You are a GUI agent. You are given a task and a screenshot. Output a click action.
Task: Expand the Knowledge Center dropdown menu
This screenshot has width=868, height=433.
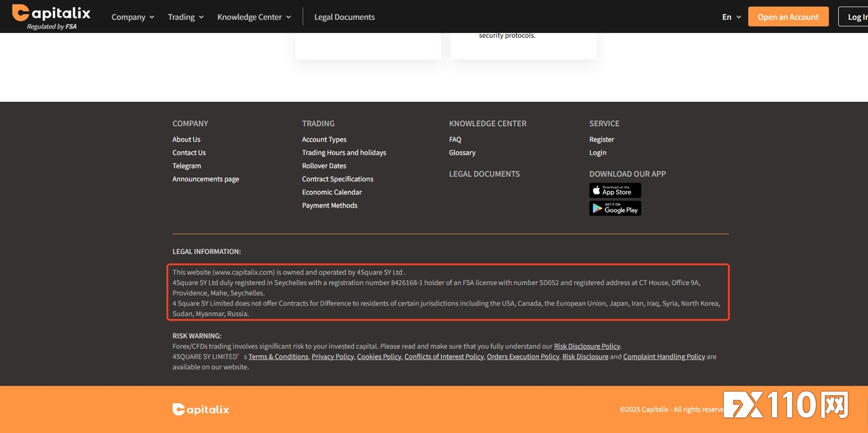coord(254,17)
